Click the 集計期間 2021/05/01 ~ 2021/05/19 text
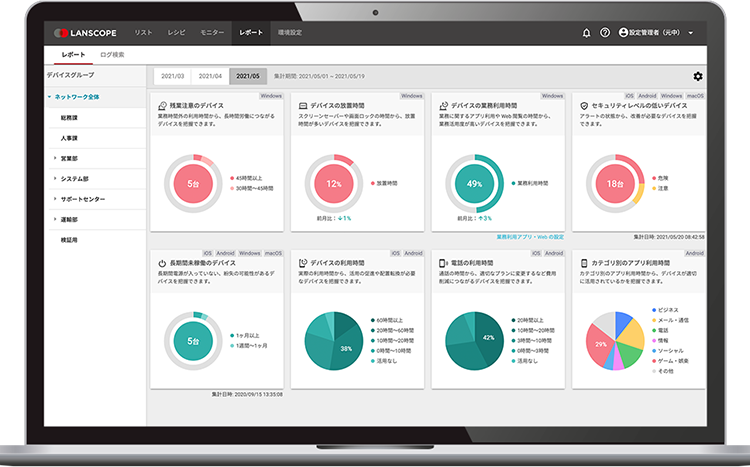The width and height of the screenshot is (750, 467). (x=319, y=77)
